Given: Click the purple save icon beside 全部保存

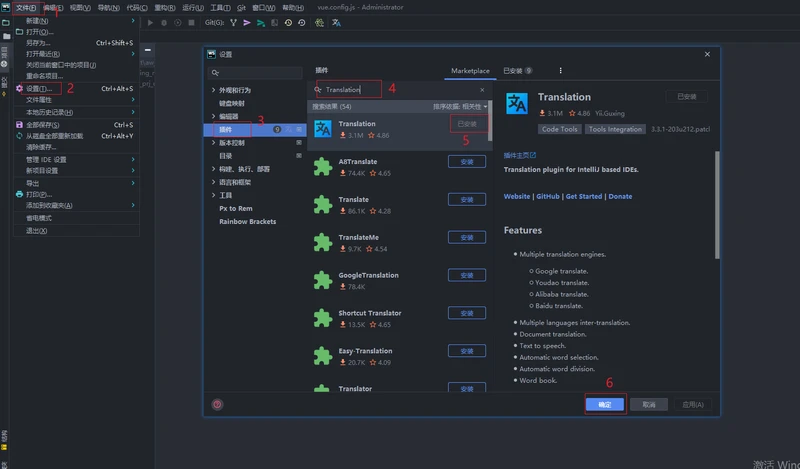Looking at the screenshot, I should point(19,125).
